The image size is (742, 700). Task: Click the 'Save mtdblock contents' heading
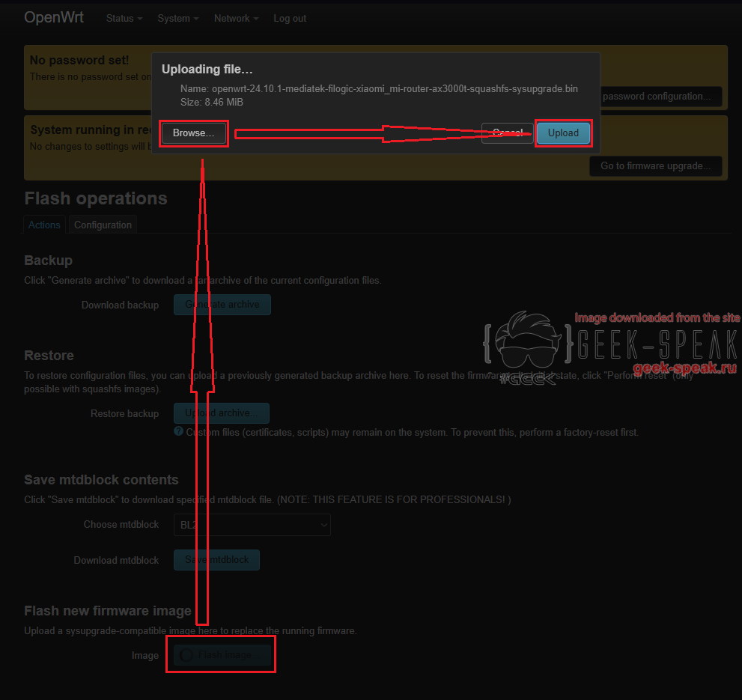tap(101, 480)
